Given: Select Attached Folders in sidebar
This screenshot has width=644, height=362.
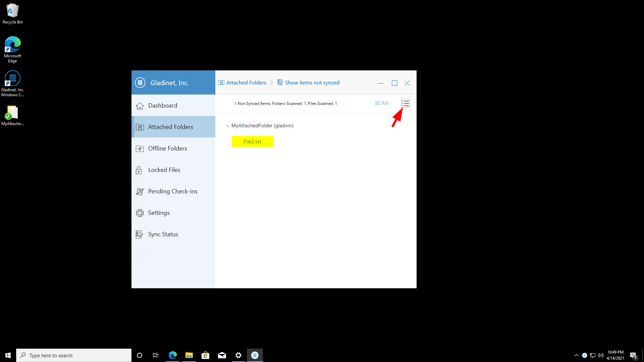Looking at the screenshot, I should [x=173, y=127].
